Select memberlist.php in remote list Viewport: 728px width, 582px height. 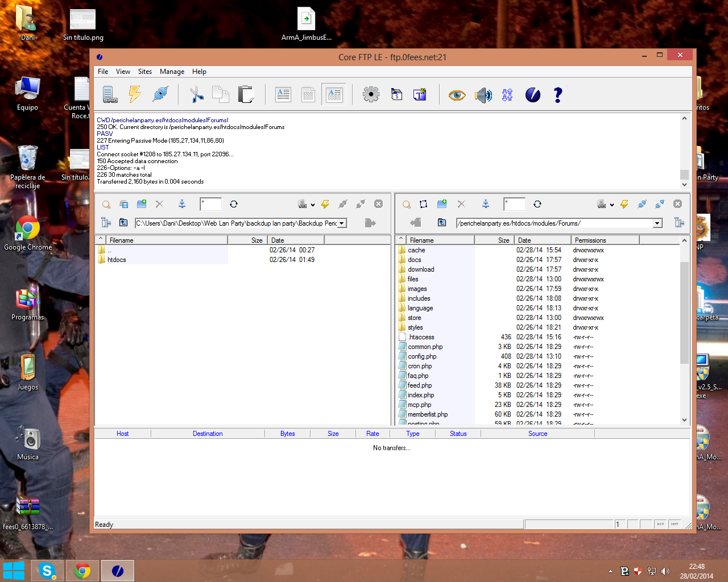428,414
